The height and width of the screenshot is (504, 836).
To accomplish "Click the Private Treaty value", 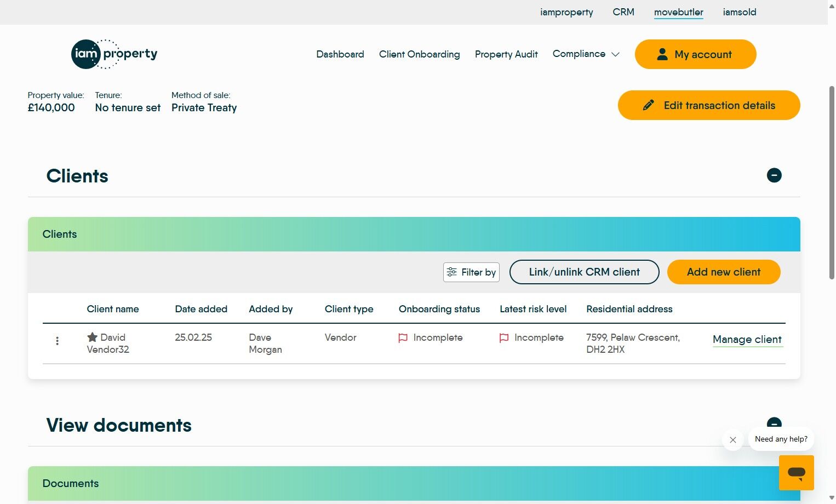I will tap(204, 108).
